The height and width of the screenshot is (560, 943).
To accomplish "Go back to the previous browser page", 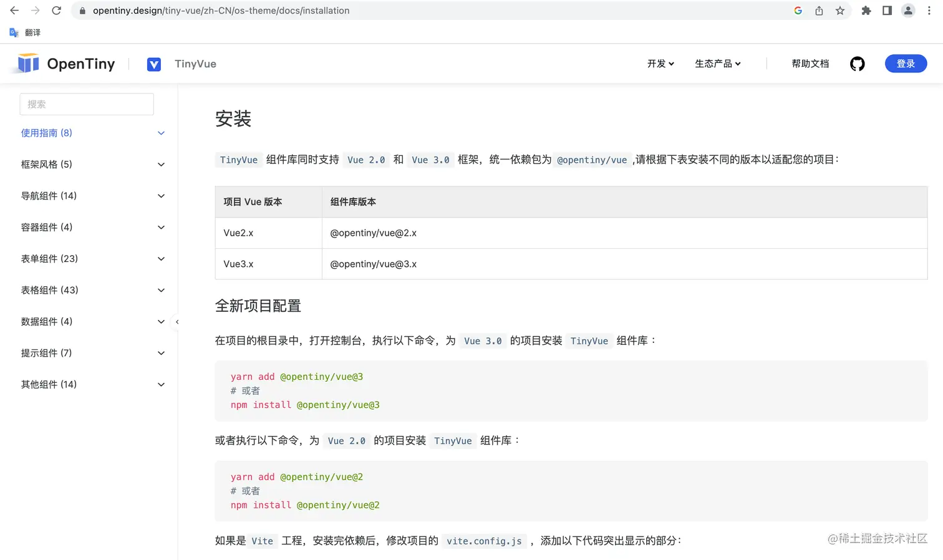I will [14, 11].
